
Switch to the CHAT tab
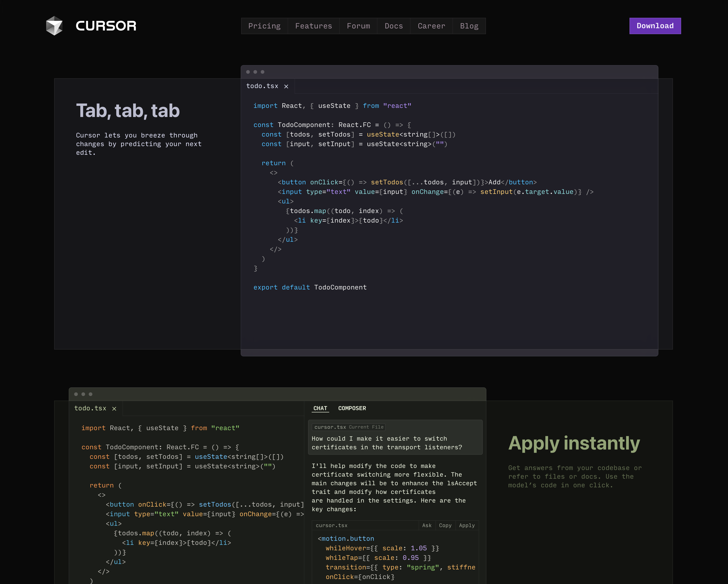coord(320,408)
